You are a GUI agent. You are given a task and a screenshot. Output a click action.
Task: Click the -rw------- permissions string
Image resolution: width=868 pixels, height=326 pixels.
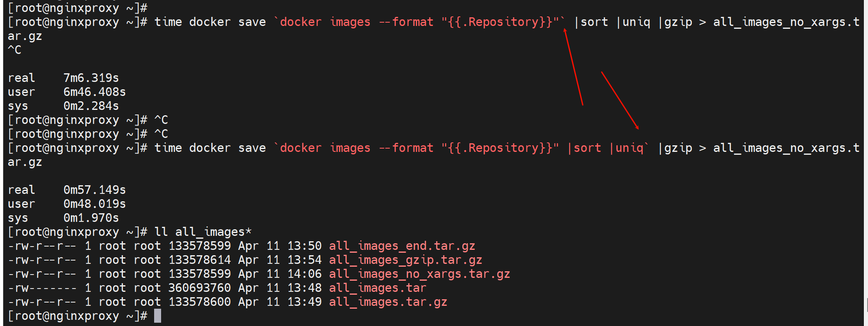point(42,288)
